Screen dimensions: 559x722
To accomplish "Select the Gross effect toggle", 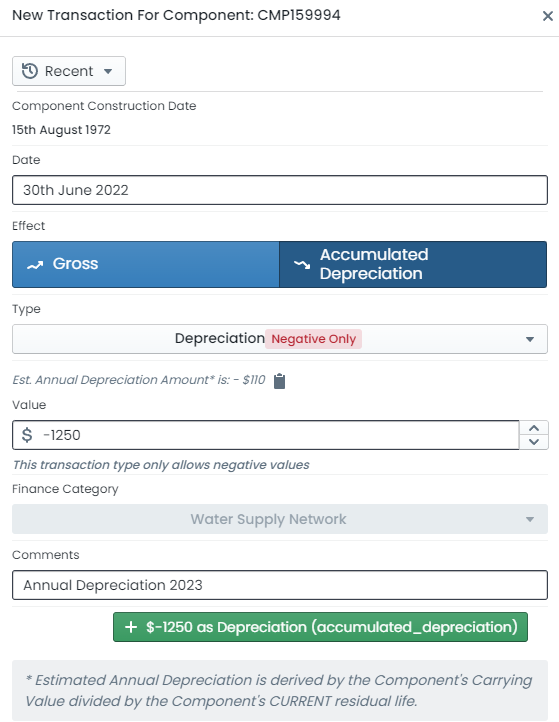I will point(146,264).
